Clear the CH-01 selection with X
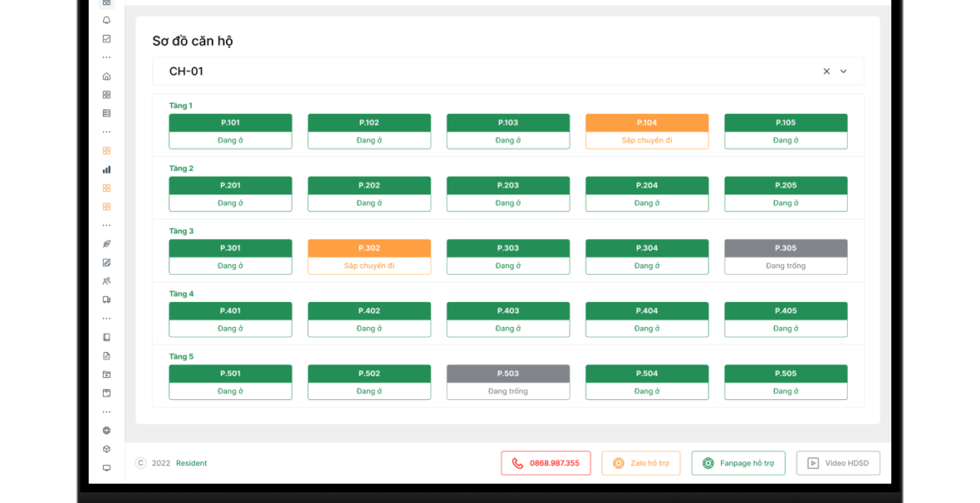 point(826,71)
